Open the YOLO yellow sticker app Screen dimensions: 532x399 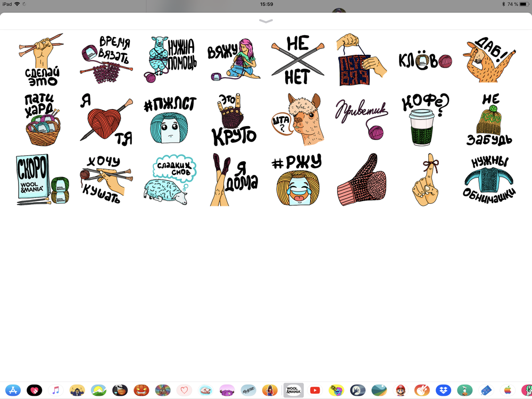pos(336,390)
